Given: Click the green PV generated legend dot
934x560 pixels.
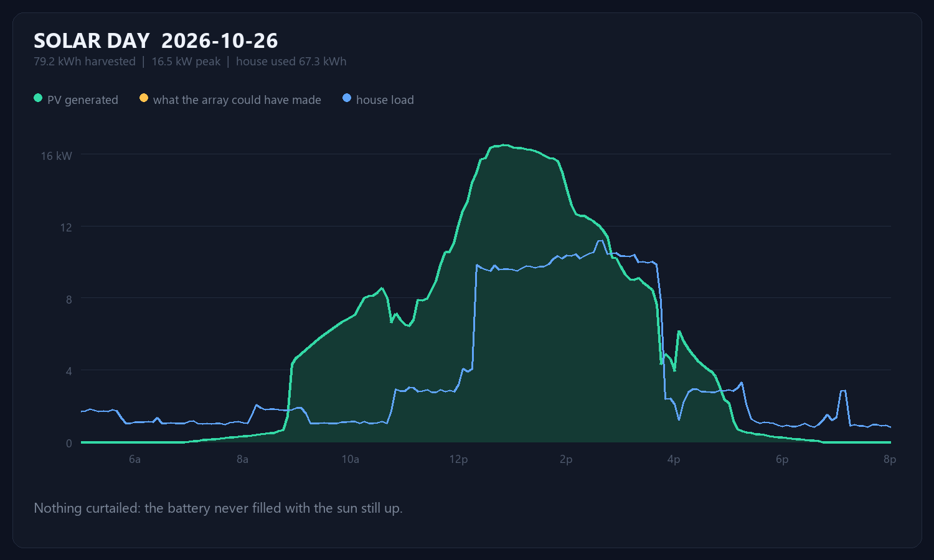Looking at the screenshot, I should coord(38,98).
